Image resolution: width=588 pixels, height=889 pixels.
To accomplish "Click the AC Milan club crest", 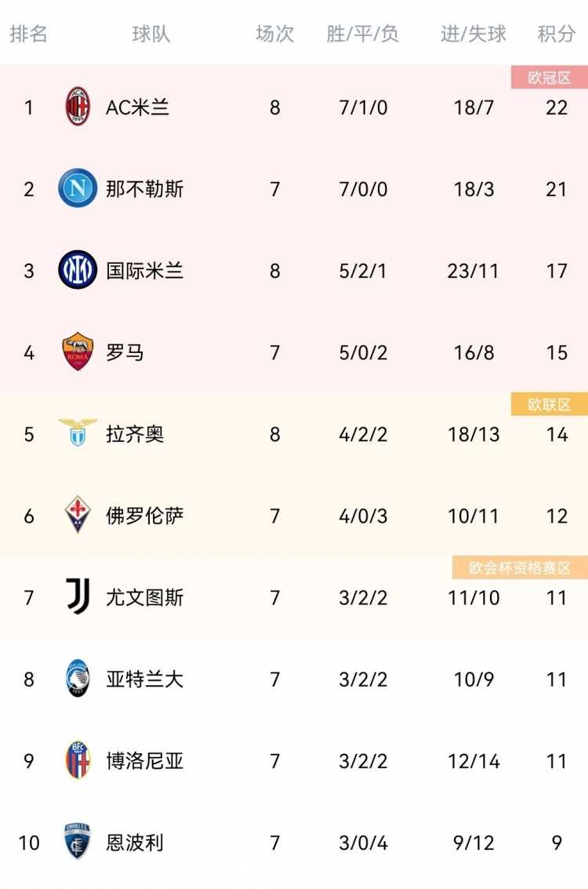I will coord(78,106).
